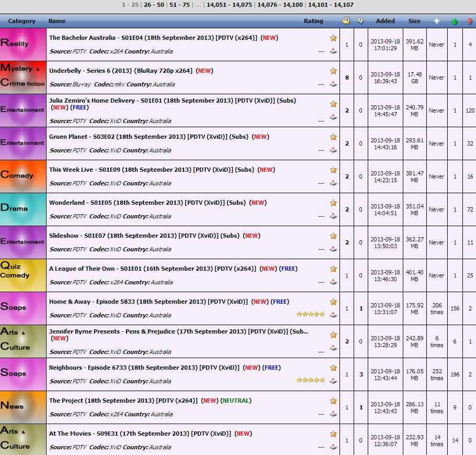Sort the list by the Size header
The image size is (476, 455).
(x=414, y=21)
